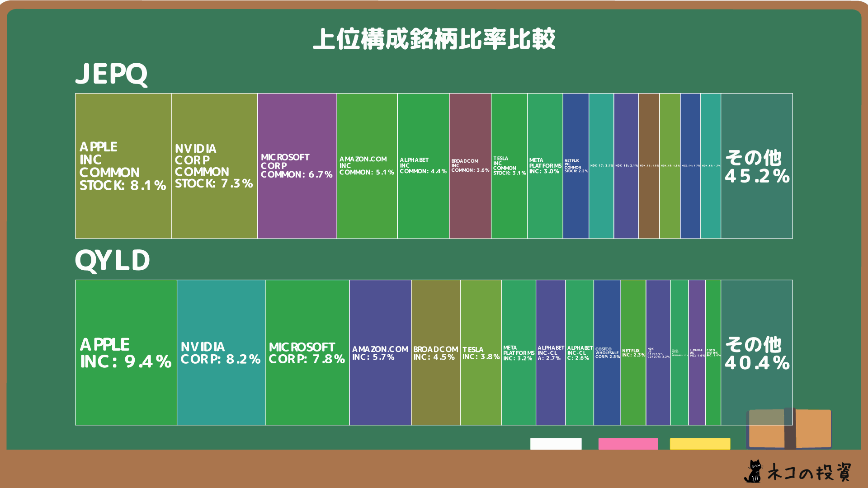Click the yellow chalk stick

[700, 444]
